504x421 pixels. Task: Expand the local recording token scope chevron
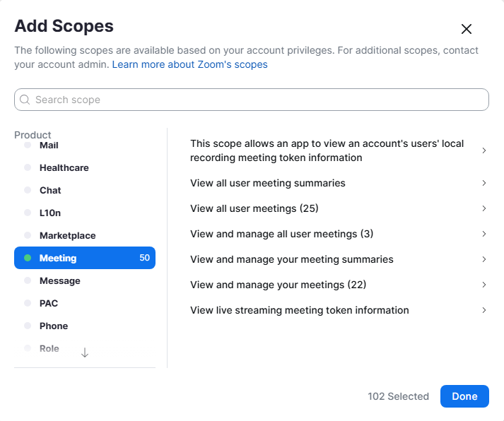[x=484, y=150]
